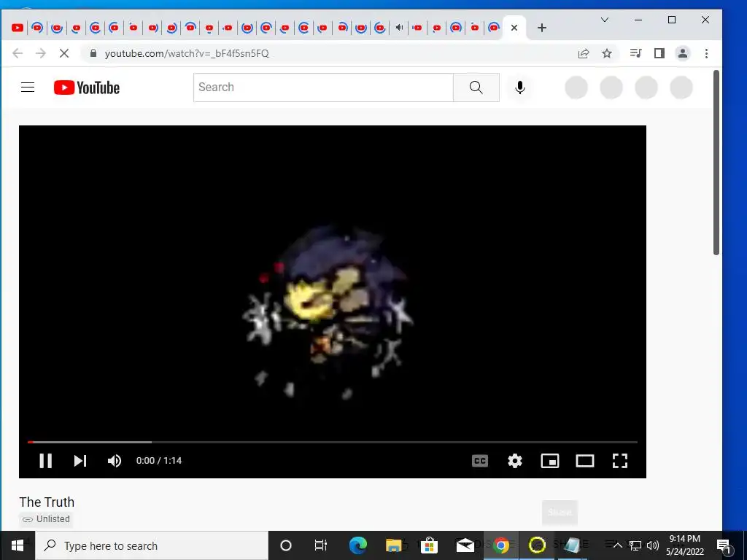Open network status tray icon
Image resolution: width=747 pixels, height=560 pixels.
(635, 545)
